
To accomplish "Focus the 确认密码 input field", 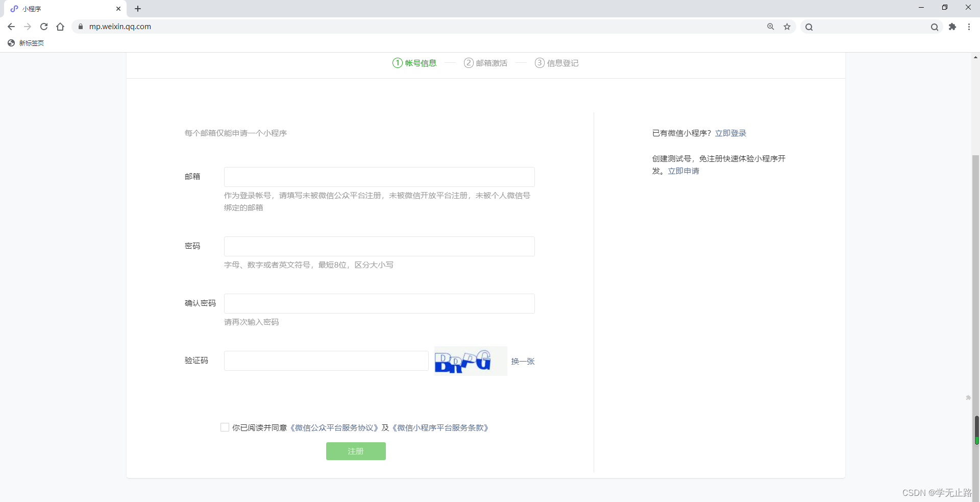I will coord(379,303).
